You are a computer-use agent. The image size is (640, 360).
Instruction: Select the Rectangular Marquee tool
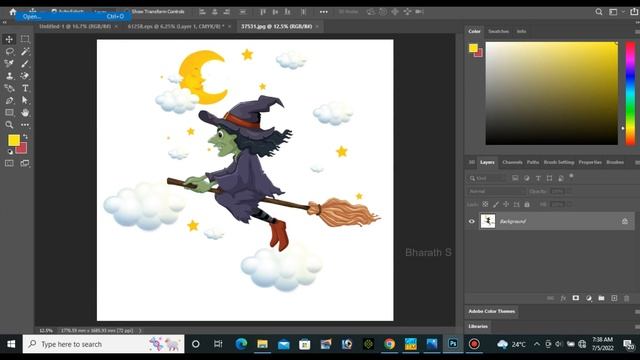click(x=25, y=39)
